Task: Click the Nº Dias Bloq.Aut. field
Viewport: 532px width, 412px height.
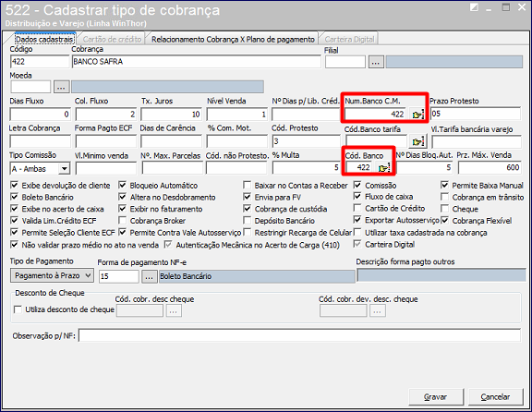Action: tap(425, 167)
